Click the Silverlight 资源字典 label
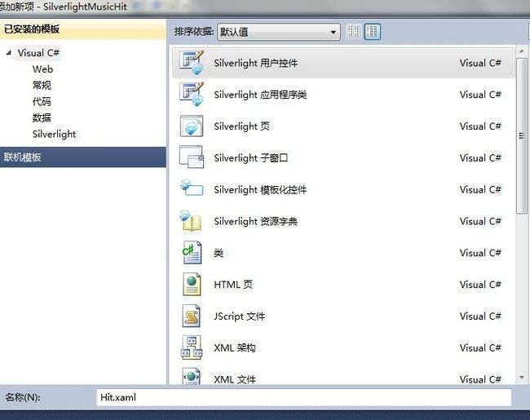This screenshot has width=530, height=420. [x=255, y=221]
